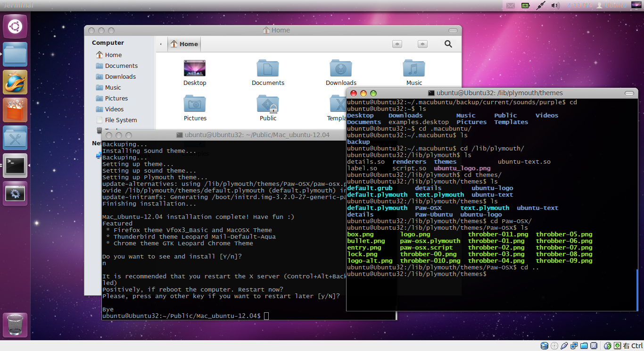Click 'paw-osx.plymouth' in right terminal listing
The width and height of the screenshot is (644, 351).
coord(430,241)
